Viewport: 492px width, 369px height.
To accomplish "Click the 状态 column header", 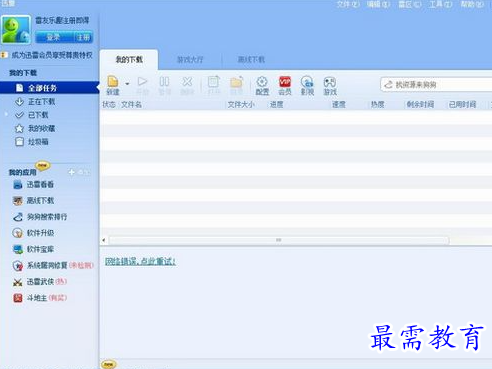I will click(109, 105).
